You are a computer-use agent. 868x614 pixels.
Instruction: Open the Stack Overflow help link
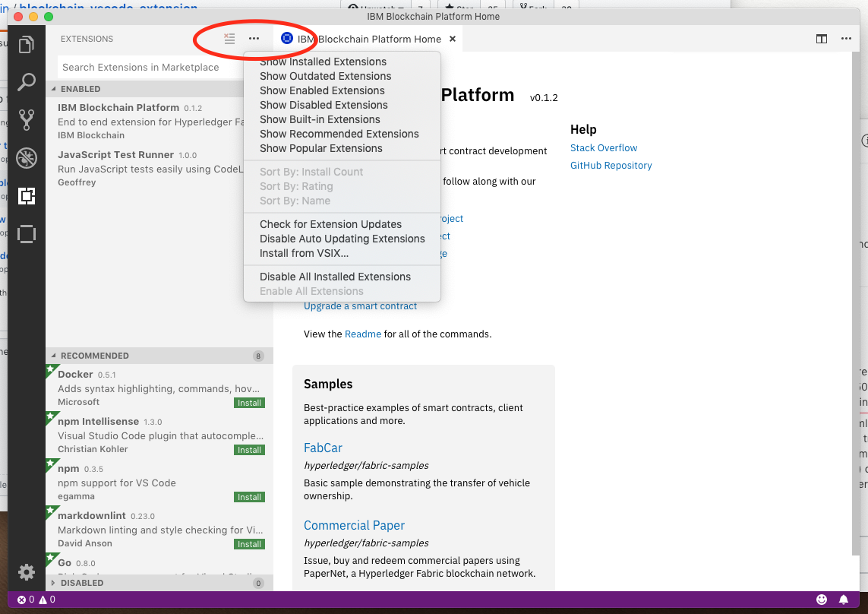(604, 147)
